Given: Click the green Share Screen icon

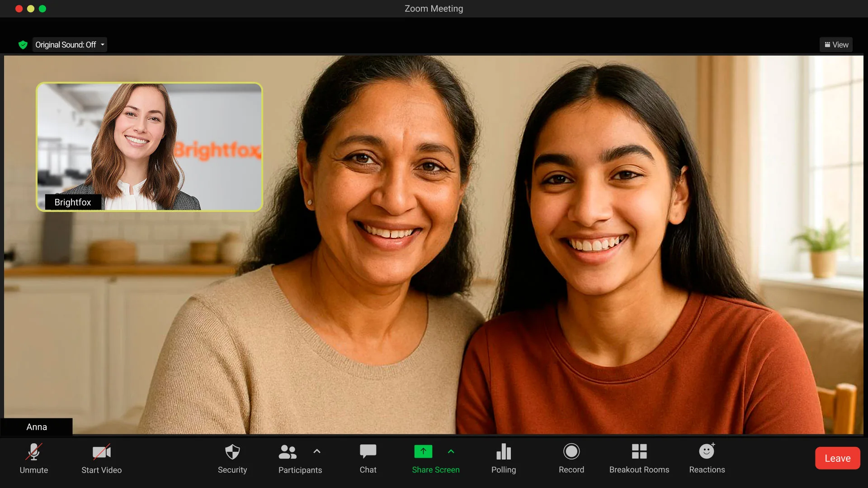Looking at the screenshot, I should point(423,451).
